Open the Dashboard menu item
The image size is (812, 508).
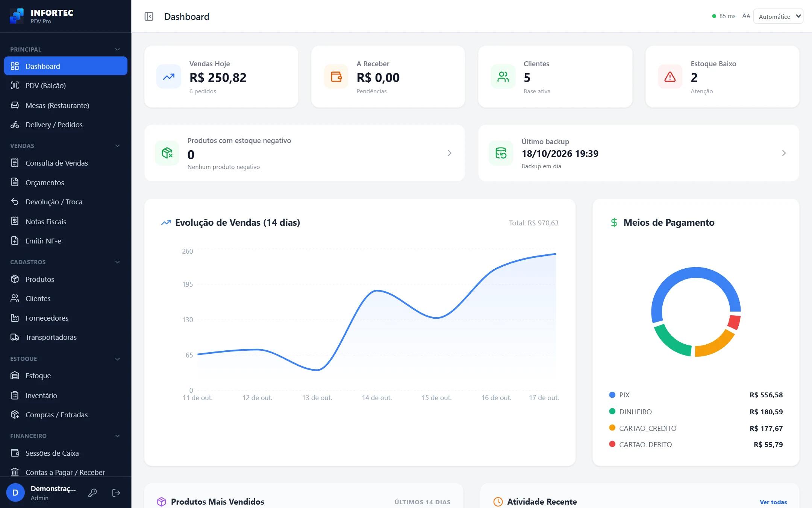(65, 66)
